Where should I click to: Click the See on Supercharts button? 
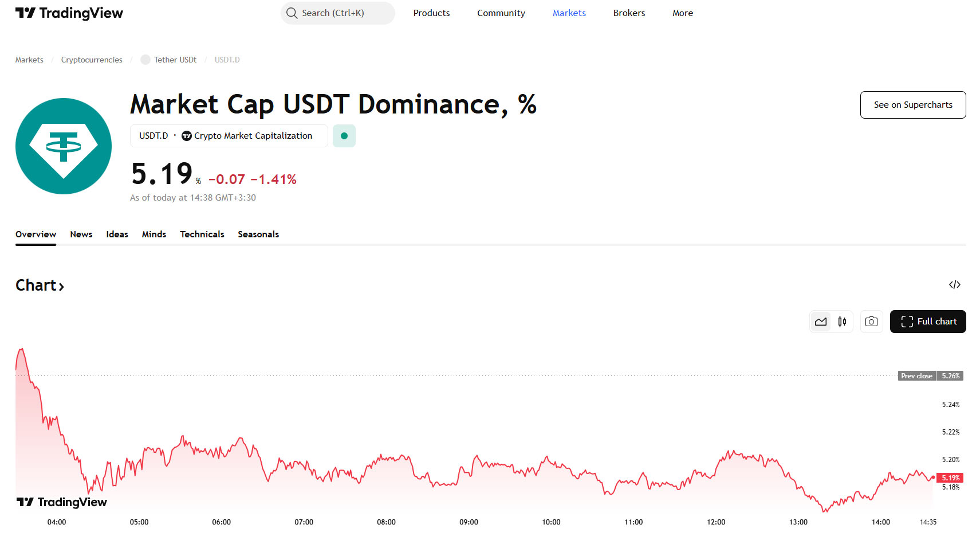point(913,105)
